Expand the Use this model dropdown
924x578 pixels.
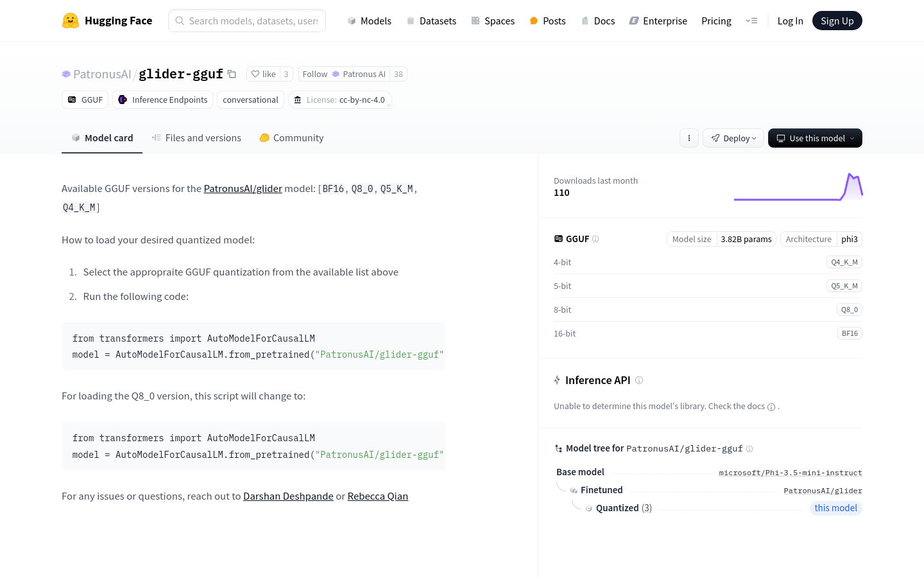point(815,138)
